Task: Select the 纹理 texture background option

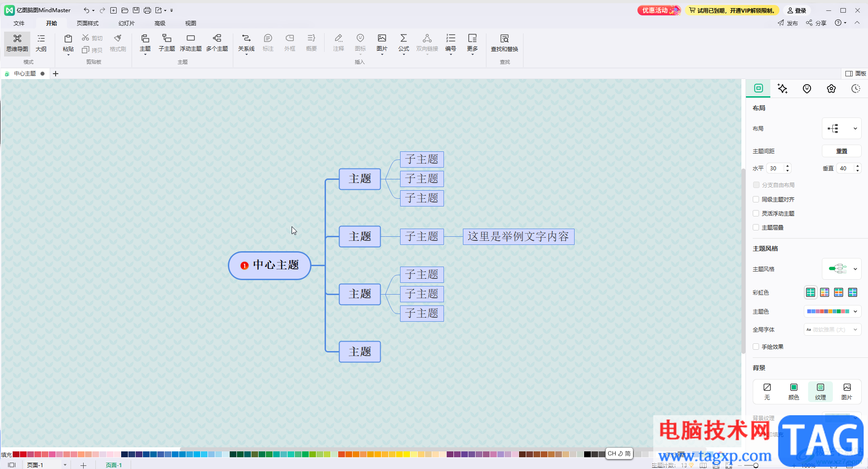Action: [x=820, y=391]
